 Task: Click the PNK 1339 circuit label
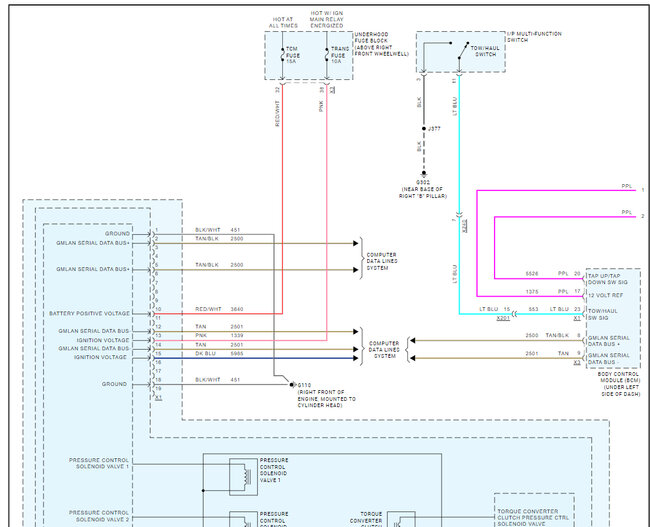pyautogui.click(x=219, y=335)
